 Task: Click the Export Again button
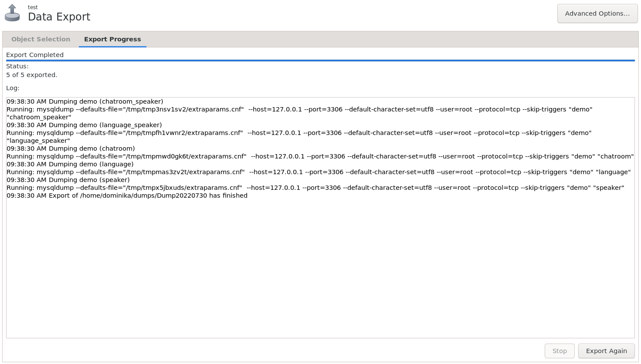(x=607, y=351)
